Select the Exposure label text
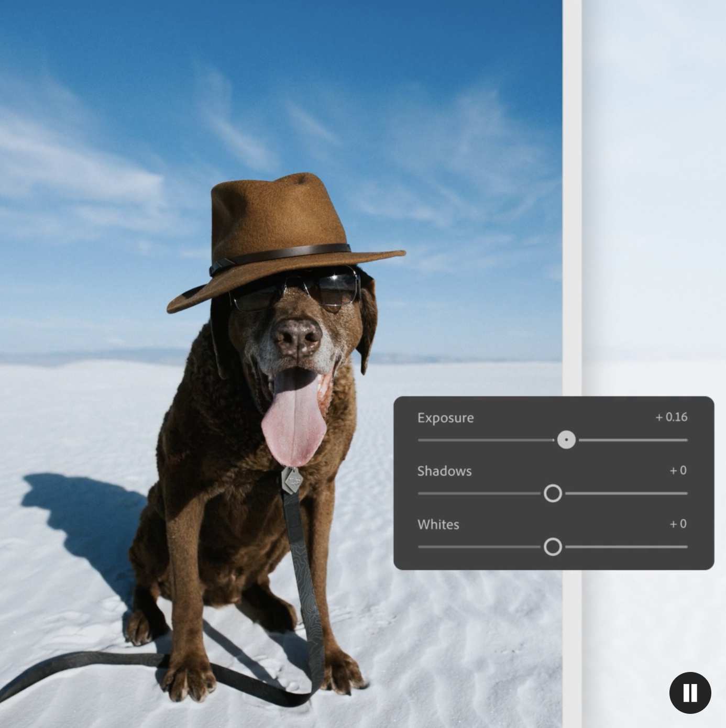 coord(445,418)
